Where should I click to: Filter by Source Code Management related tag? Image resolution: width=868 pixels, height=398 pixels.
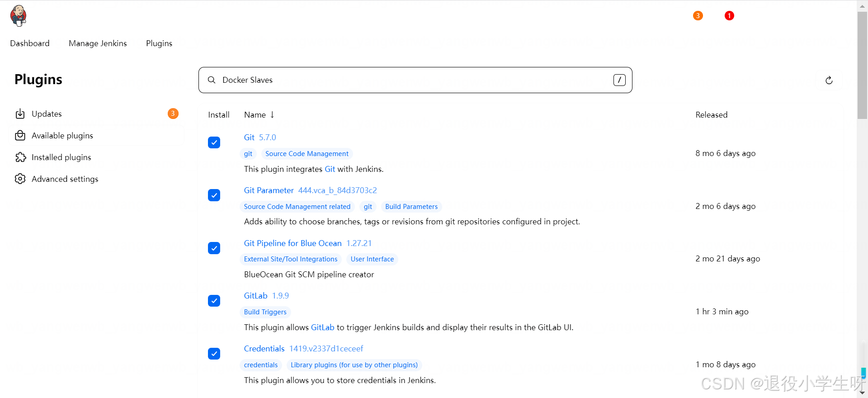[x=297, y=207]
